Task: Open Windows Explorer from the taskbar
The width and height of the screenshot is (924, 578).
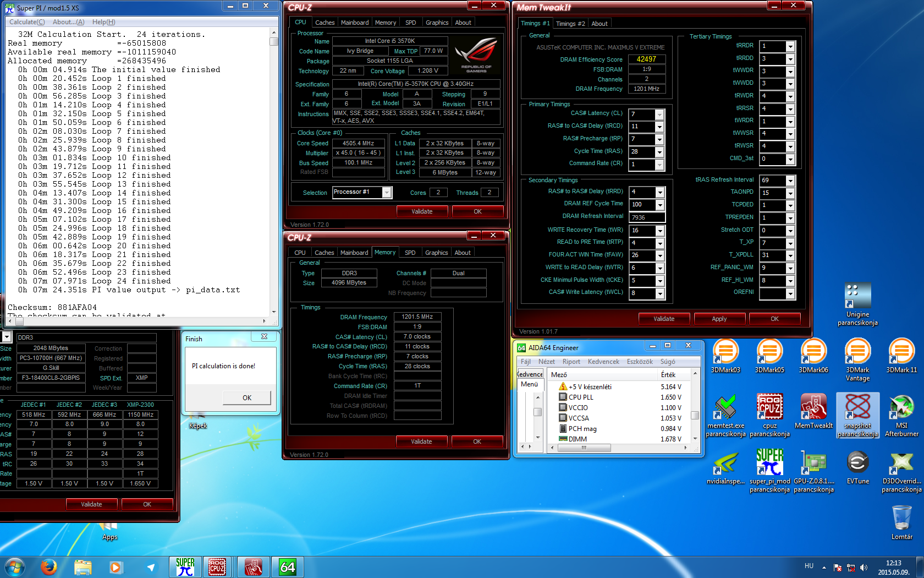Action: (82, 566)
